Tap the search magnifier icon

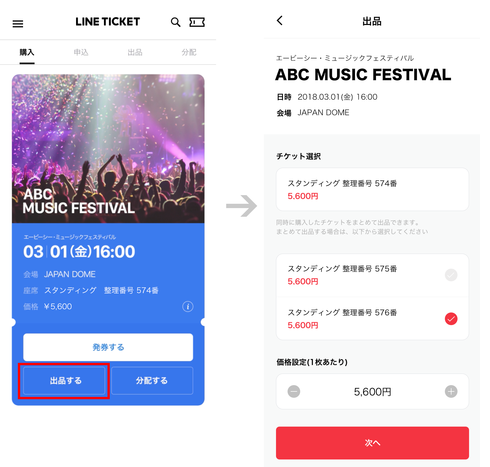pyautogui.click(x=175, y=22)
